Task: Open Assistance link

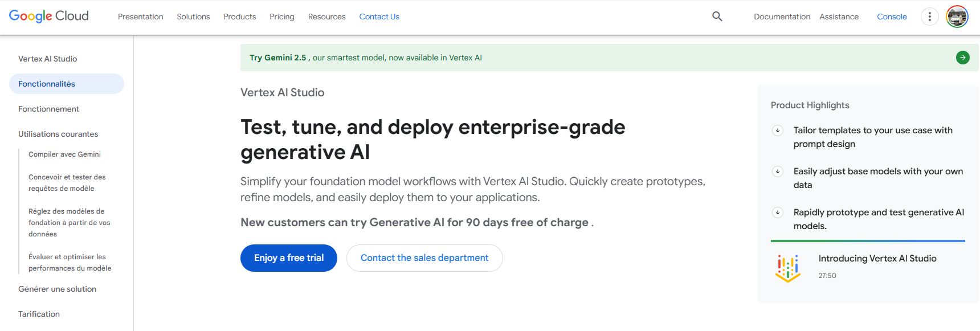Action: tap(839, 17)
